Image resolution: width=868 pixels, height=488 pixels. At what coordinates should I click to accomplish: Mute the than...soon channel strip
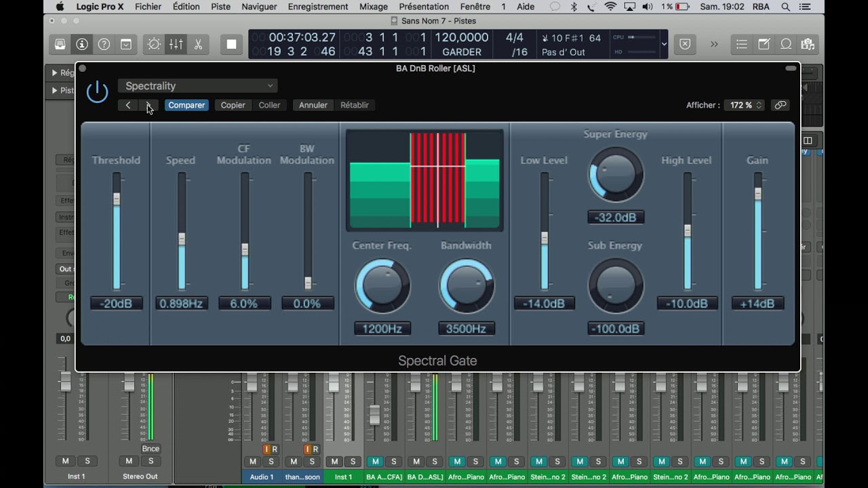point(294,462)
